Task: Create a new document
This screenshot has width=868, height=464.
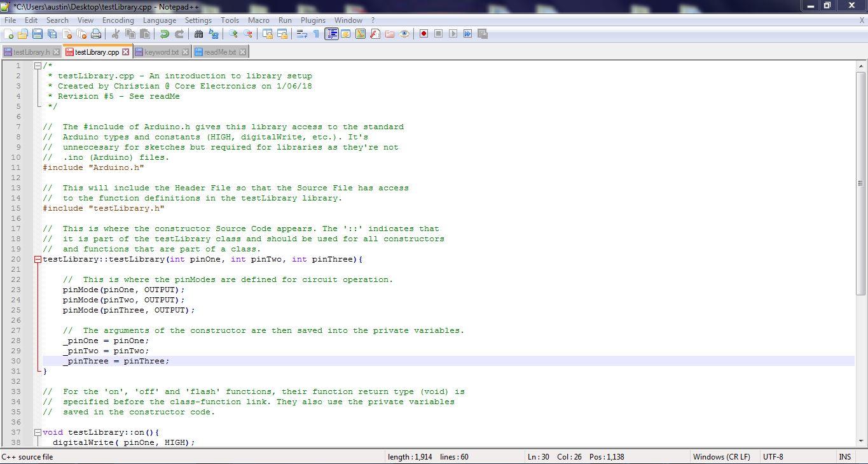Action: tap(10, 34)
